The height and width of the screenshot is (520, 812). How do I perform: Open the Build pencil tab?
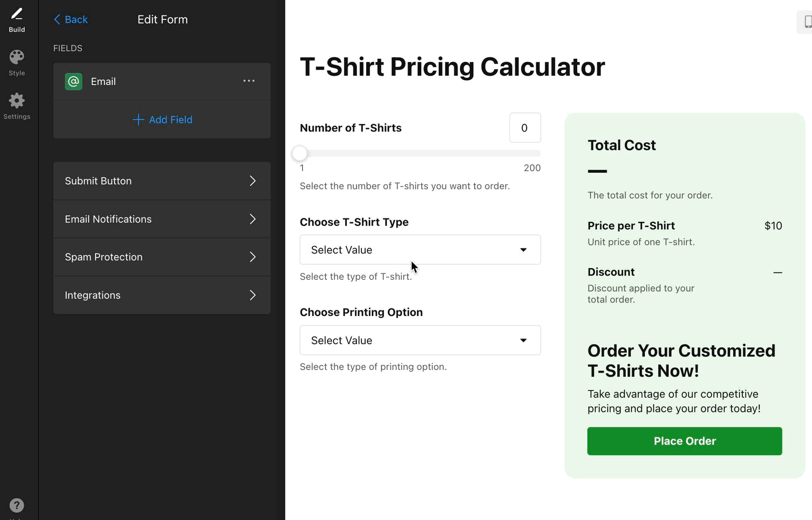[x=16, y=19]
